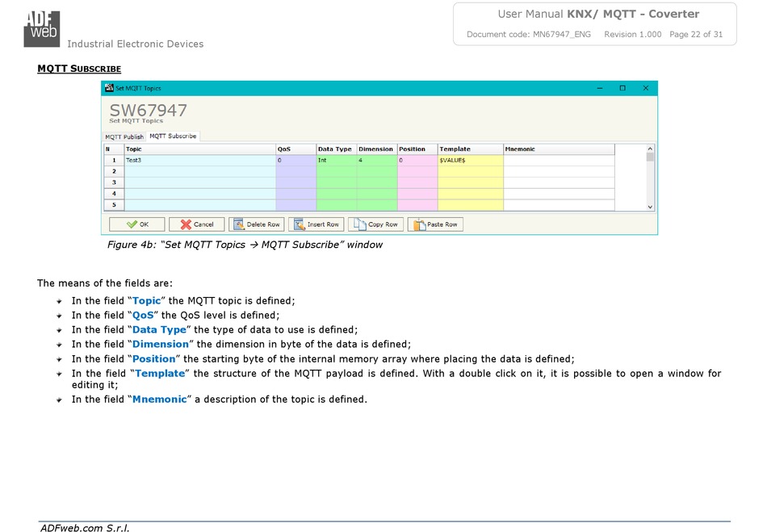Image resolution: width=767 pixels, height=532 pixels.
Task: Click the Insert Row icon button
Action: click(x=316, y=224)
